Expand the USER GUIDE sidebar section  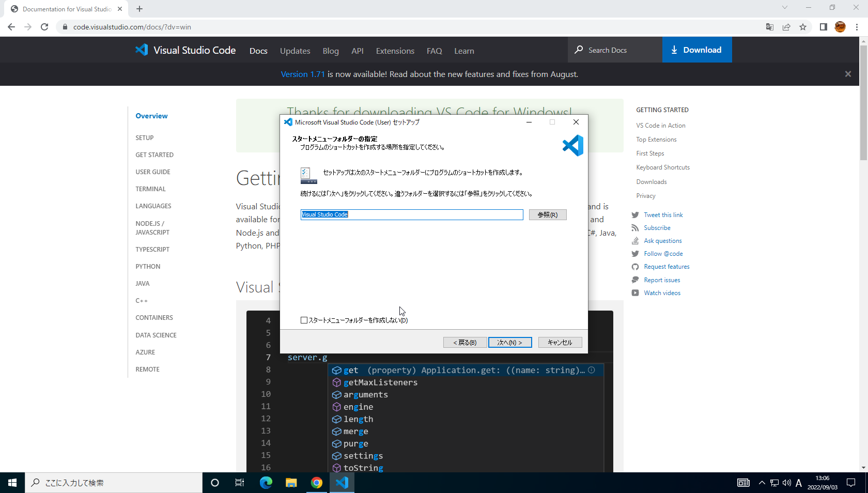[153, 172]
